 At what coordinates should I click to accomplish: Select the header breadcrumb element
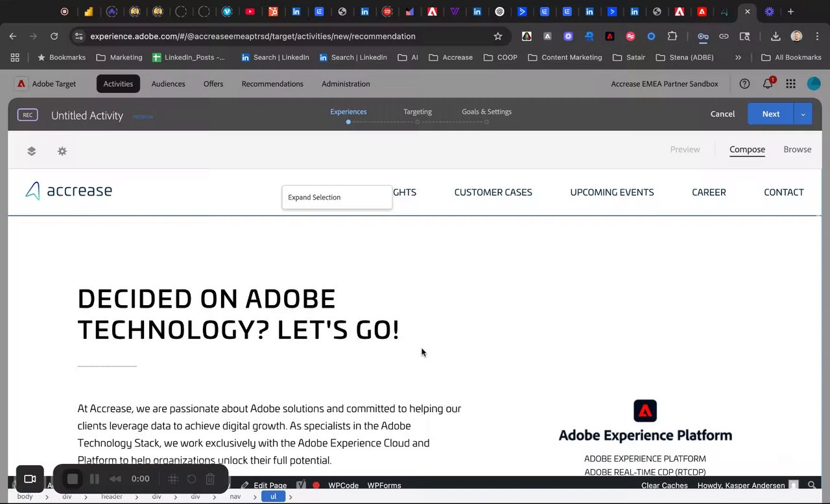(x=112, y=497)
